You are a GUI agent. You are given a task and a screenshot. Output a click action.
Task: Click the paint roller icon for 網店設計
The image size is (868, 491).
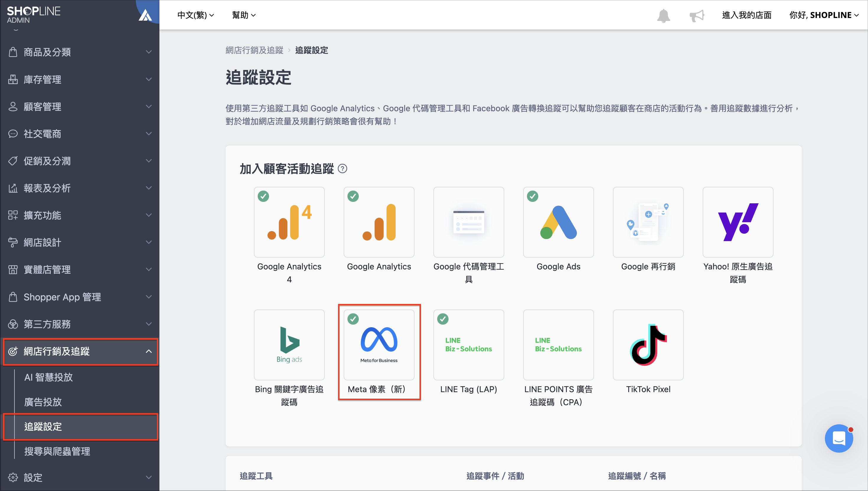(13, 243)
